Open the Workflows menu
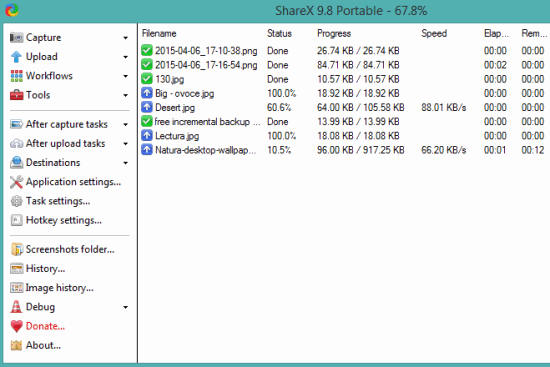550x367 pixels. pos(49,76)
